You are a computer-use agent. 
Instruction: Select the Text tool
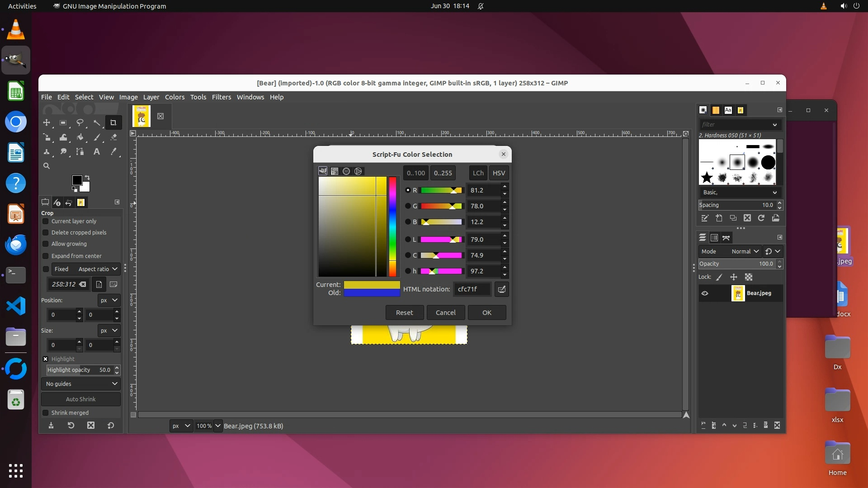pyautogui.click(x=96, y=152)
